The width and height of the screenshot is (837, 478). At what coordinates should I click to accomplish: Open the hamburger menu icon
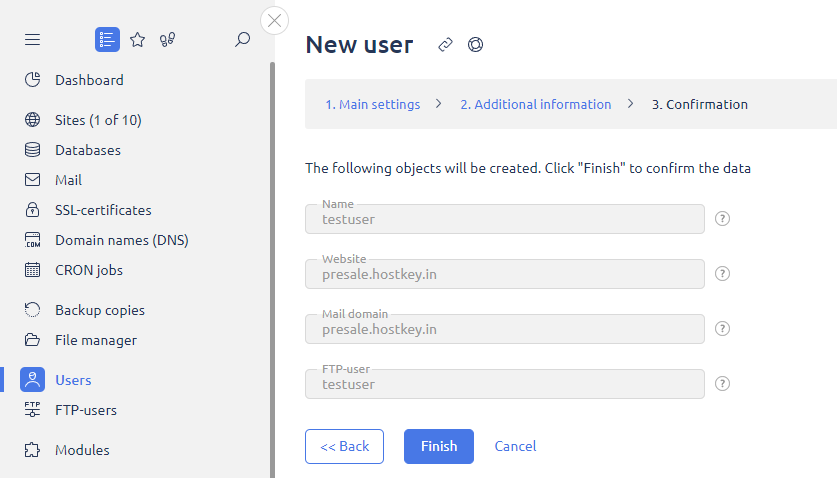(x=32, y=40)
